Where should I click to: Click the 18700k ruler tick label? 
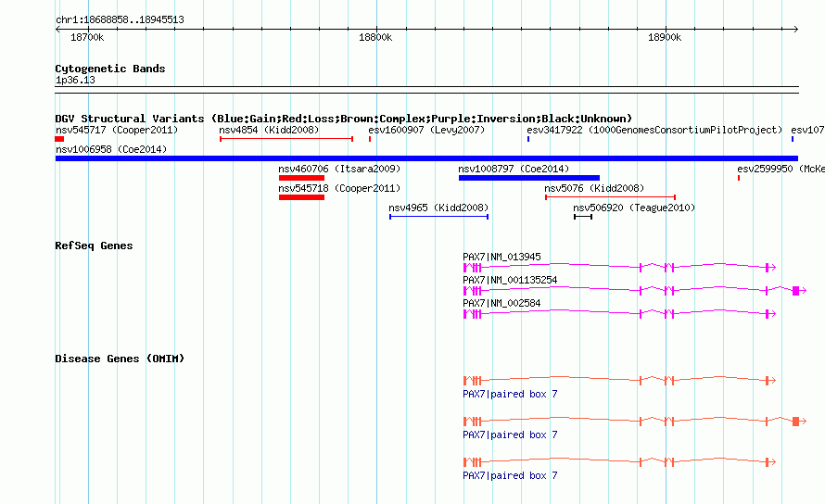point(87,37)
